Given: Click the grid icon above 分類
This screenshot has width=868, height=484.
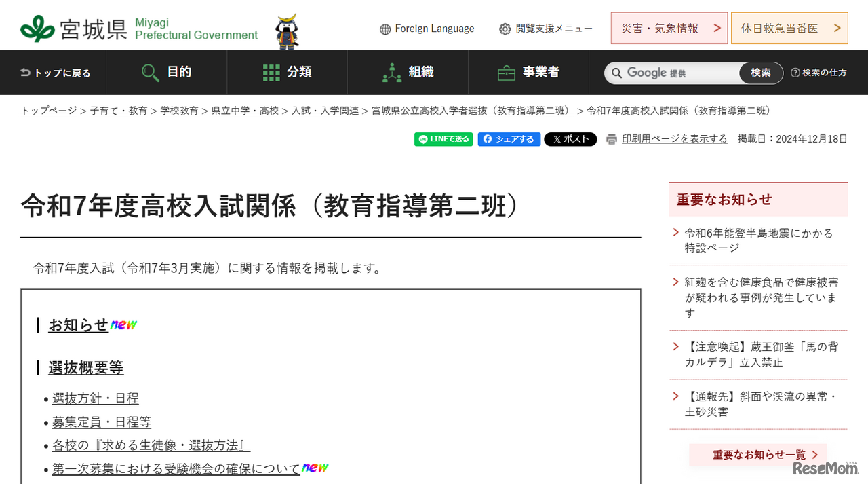Looking at the screenshot, I should 271,71.
